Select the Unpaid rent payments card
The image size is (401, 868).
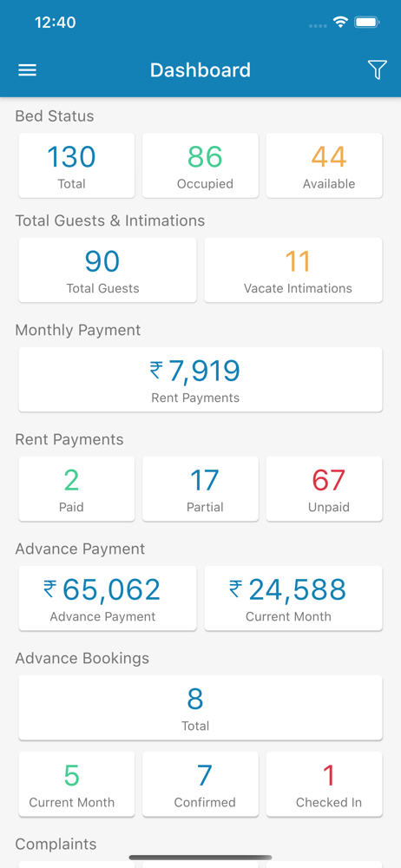point(325,489)
